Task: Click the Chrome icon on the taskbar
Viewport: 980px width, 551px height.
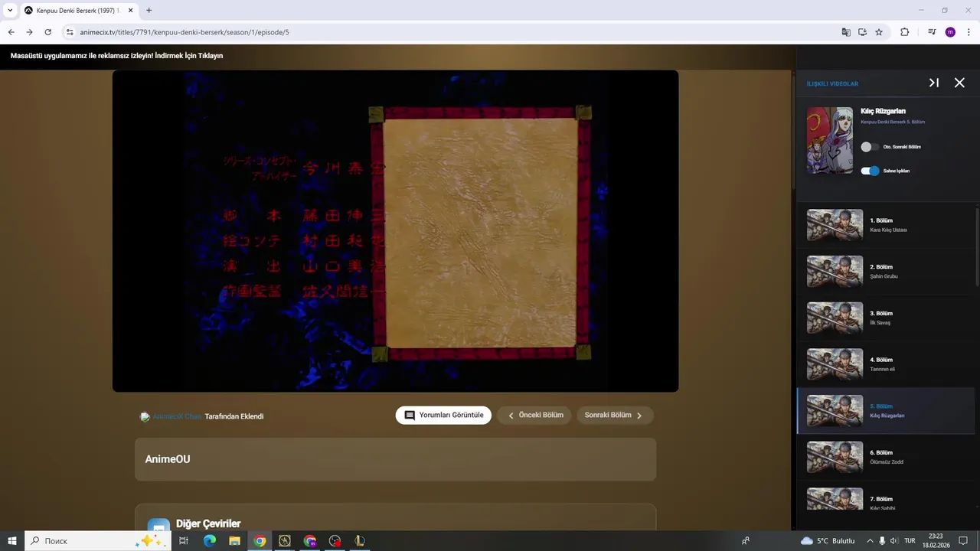Action: pos(260,540)
